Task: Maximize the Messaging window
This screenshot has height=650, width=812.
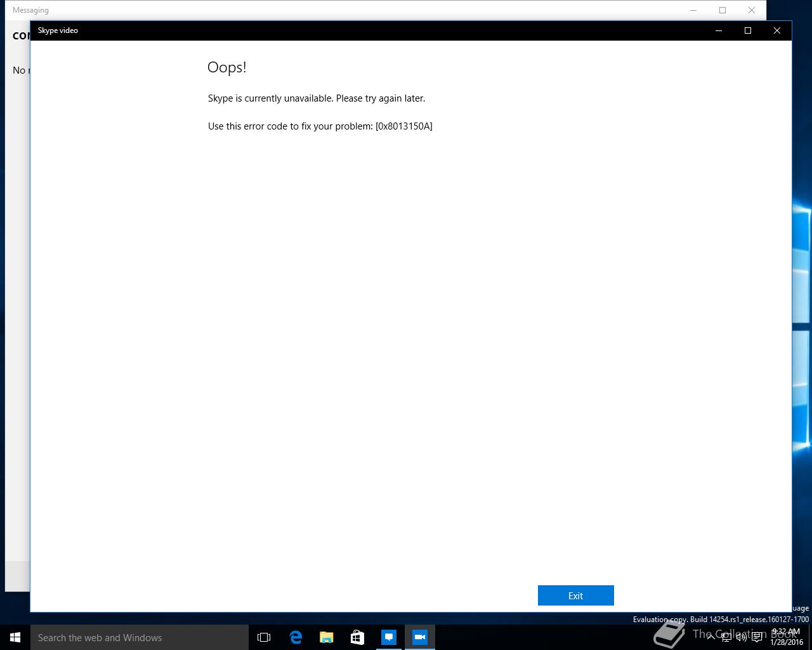Action: [723, 10]
